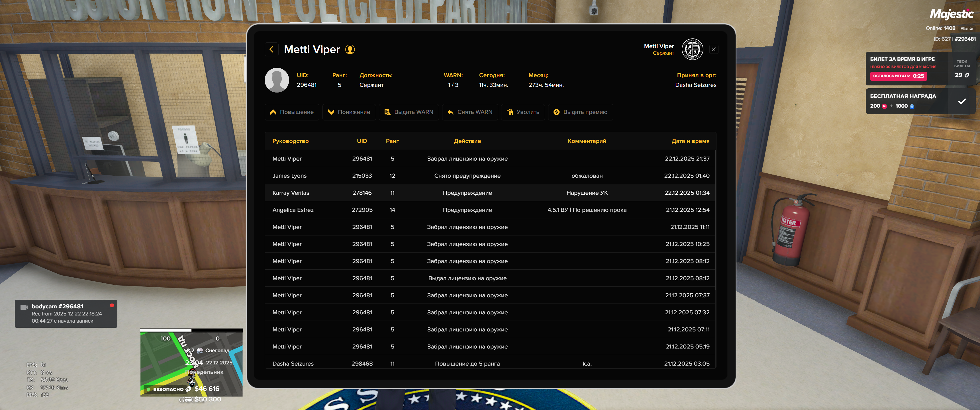Click the Действие column header
This screenshot has height=410, width=980.
(467, 141)
